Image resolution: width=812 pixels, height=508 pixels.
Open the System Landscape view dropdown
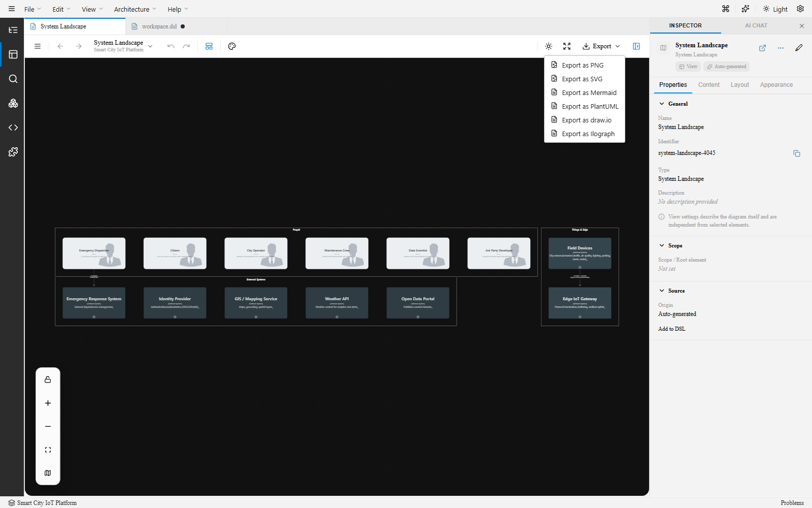tap(123, 46)
